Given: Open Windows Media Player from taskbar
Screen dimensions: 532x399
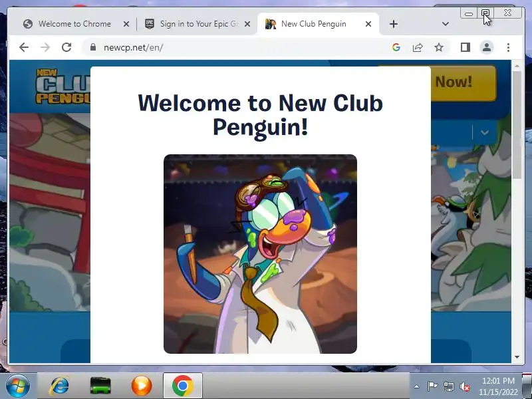Looking at the screenshot, I should pyautogui.click(x=142, y=386).
